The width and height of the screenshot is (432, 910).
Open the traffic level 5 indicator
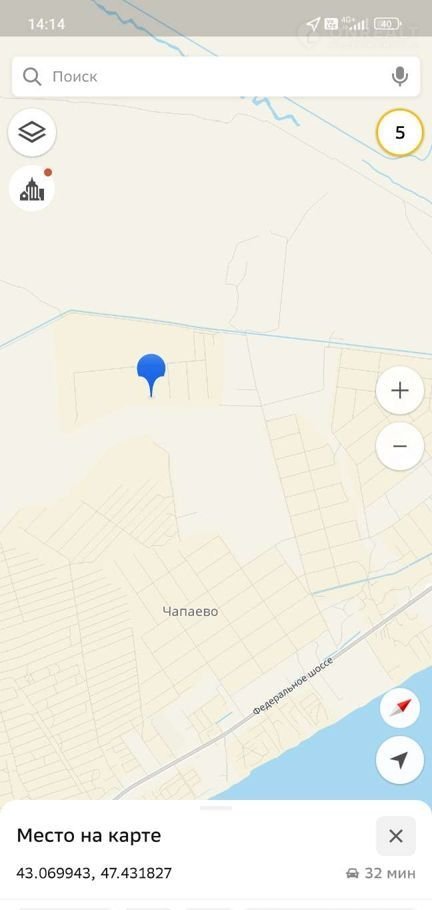point(399,132)
